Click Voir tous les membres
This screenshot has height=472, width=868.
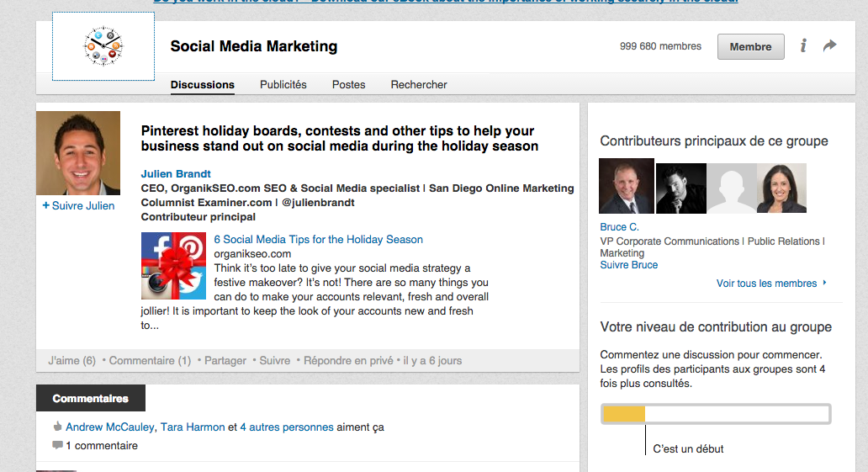pos(771,283)
